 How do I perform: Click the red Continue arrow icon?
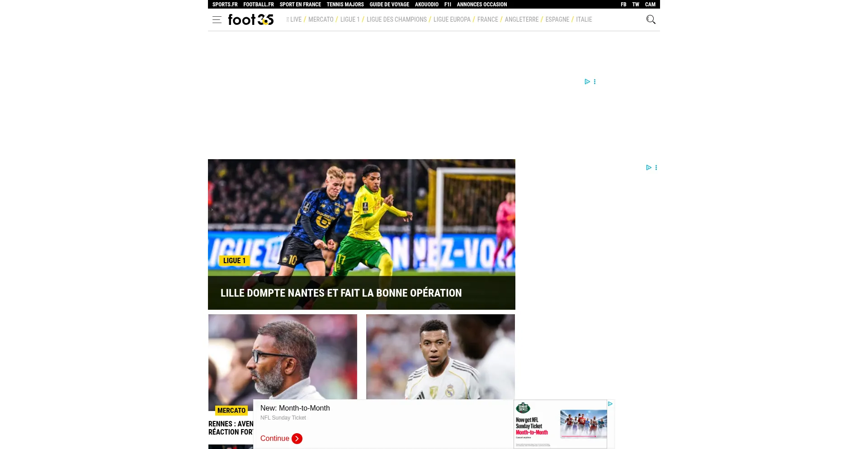[297, 439]
